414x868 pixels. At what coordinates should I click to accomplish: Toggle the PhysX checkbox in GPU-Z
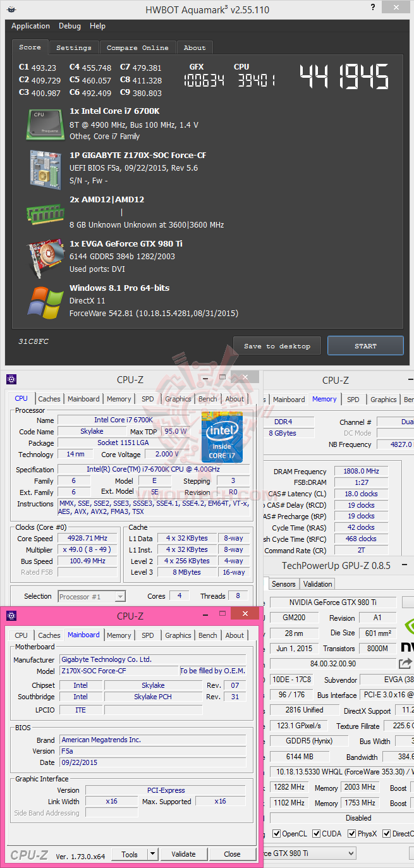click(351, 833)
